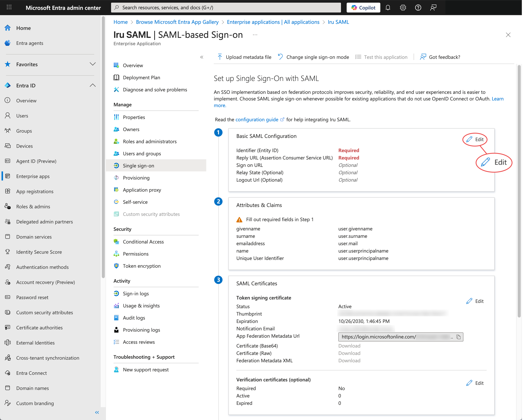Open Sign-in logs
The height and width of the screenshot is (420, 523).
pyautogui.click(x=136, y=294)
